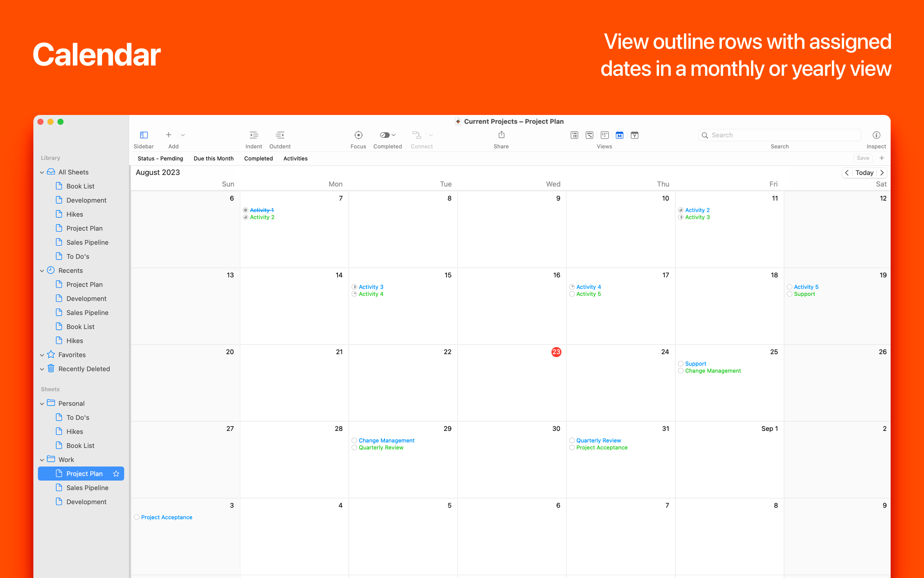Select today's date 23
This screenshot has width=924, height=578.
(556, 352)
